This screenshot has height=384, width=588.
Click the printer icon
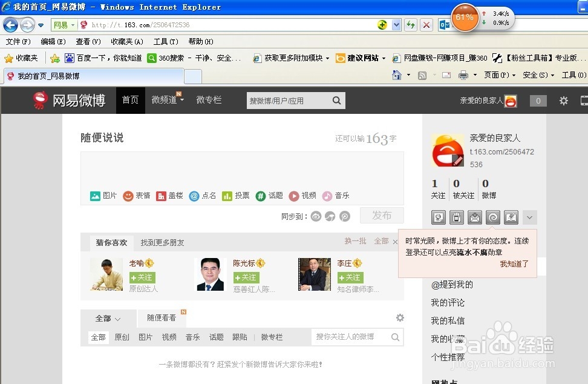tap(463, 76)
